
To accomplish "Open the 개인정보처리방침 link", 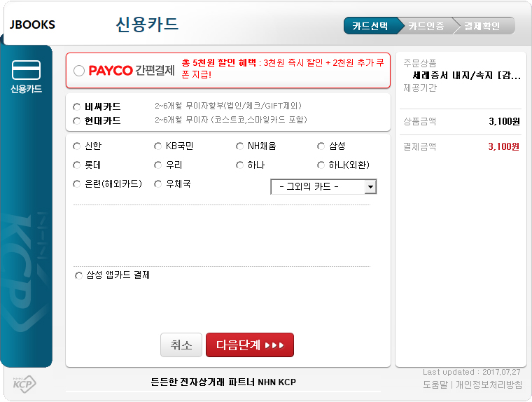I will pyautogui.click(x=489, y=384).
